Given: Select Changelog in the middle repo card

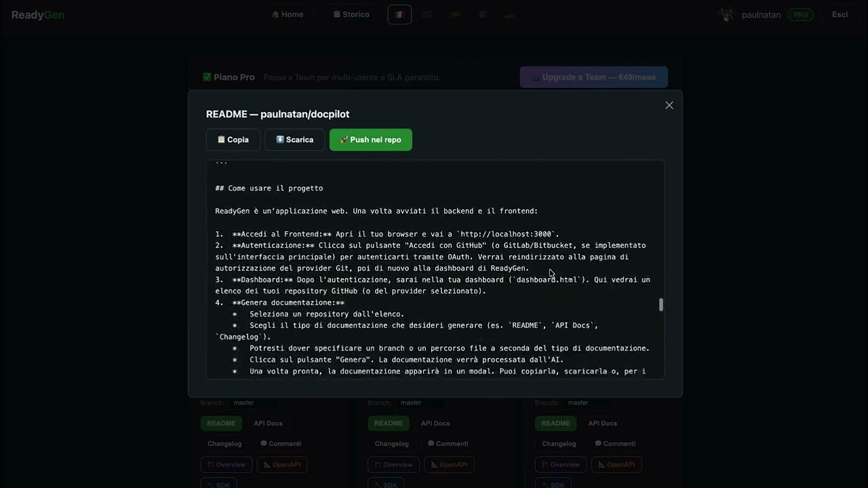Looking at the screenshot, I should coord(392,443).
